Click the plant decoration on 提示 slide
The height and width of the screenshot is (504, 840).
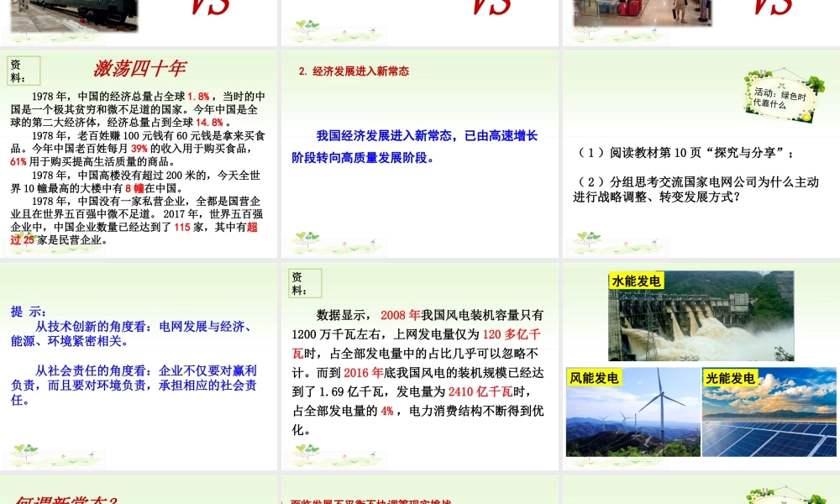27,452
